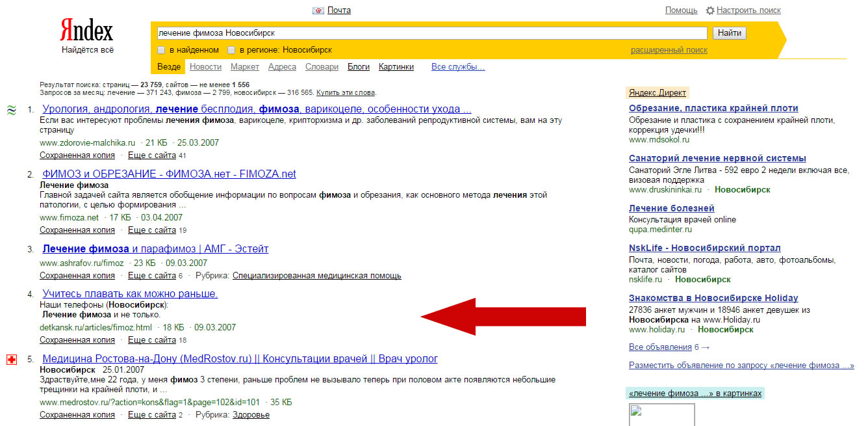Open ad "Обрезание, пластика крайней плоти"
868x426 pixels.
713,109
